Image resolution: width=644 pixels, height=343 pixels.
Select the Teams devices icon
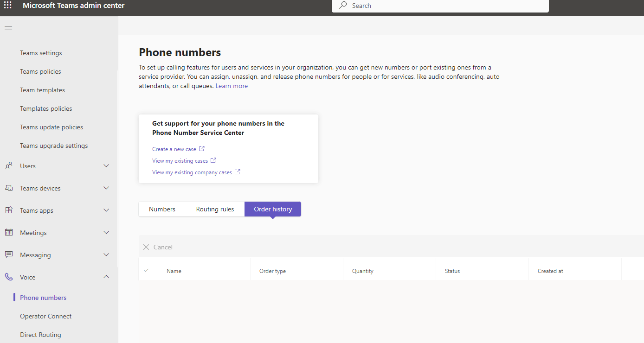pos(8,188)
